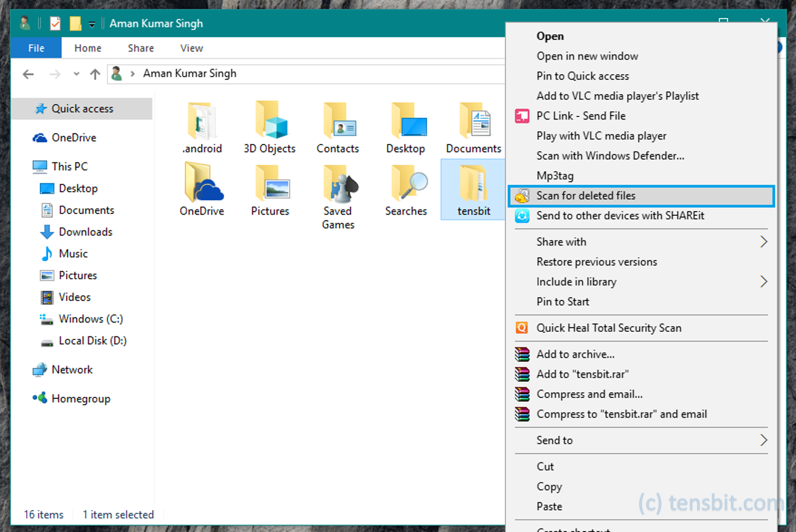Open Downloads in the navigation pane

(85, 232)
